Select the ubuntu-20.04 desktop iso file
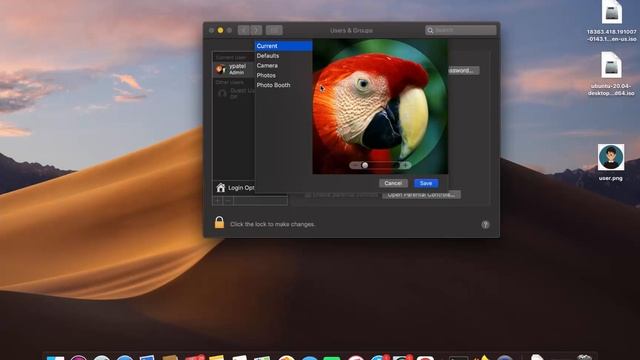Image resolution: width=640 pixels, height=360 pixels. click(x=611, y=73)
